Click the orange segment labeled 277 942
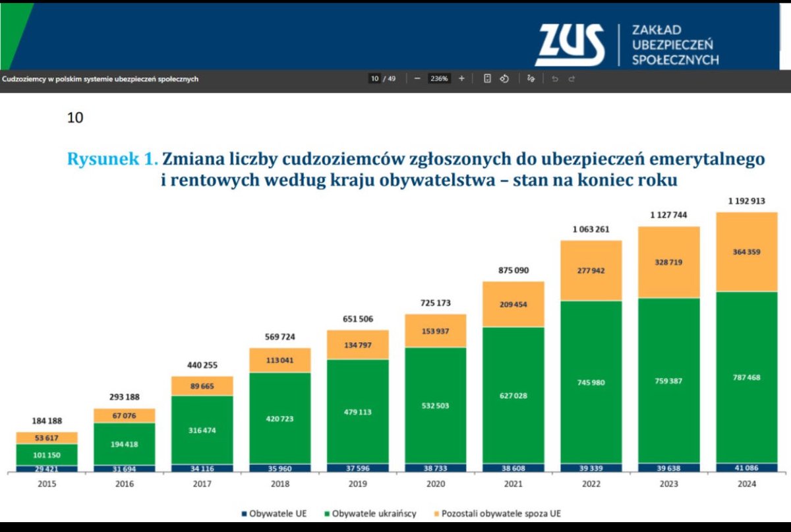The width and height of the screenshot is (791, 532). point(591,270)
